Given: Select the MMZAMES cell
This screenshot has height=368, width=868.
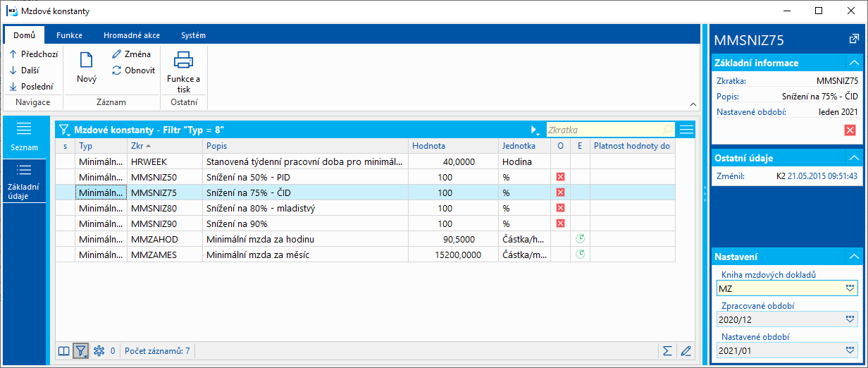Looking at the screenshot, I should [165, 254].
